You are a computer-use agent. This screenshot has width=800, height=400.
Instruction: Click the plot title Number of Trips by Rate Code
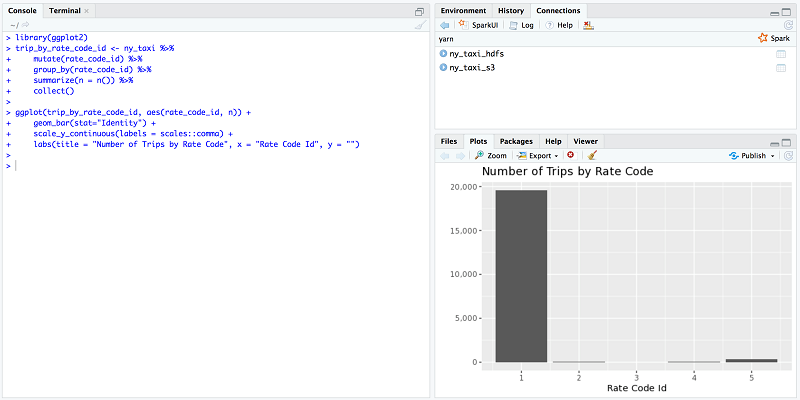tap(567, 171)
